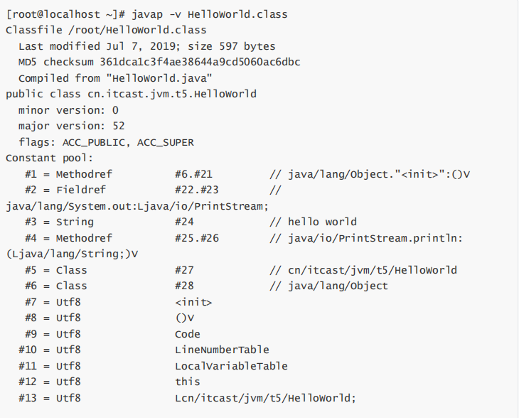
Task: Click the #5 = Class entry
Action: click(56, 270)
